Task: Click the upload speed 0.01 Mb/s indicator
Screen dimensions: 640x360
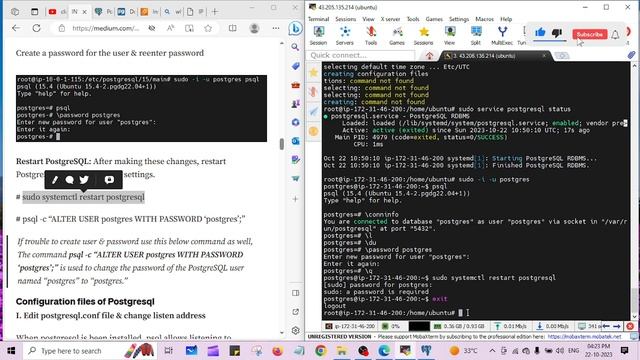Action: click(511, 326)
